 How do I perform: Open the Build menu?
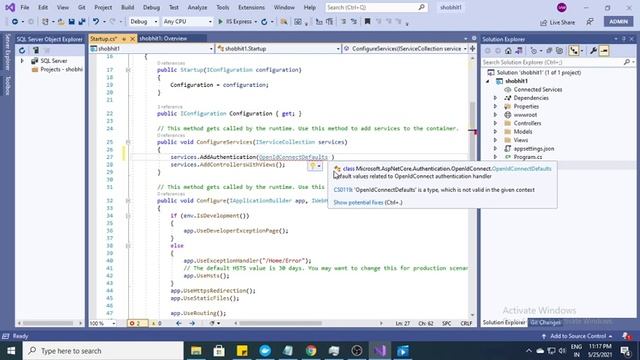point(127,7)
